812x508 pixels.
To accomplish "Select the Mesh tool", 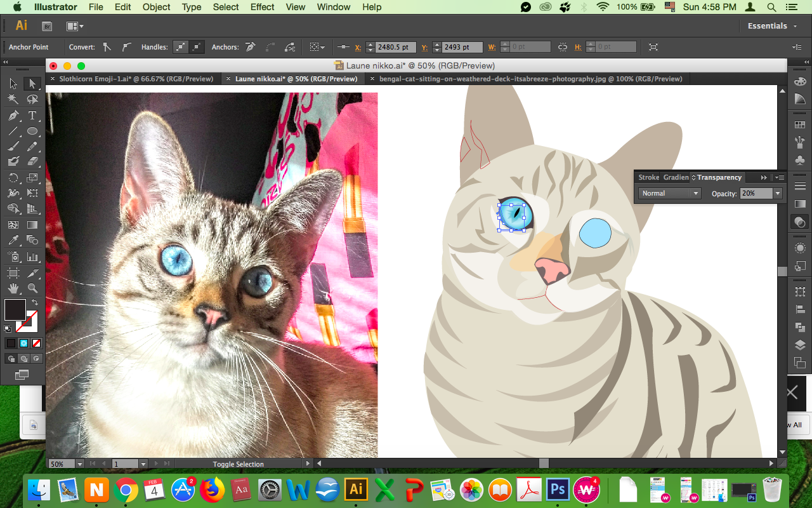I will [13, 225].
